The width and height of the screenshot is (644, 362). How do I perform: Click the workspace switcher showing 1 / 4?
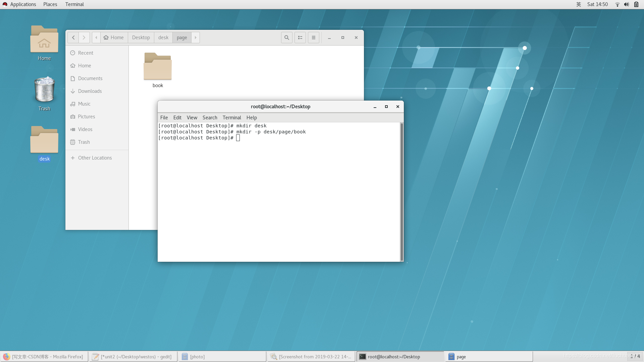pos(635,356)
